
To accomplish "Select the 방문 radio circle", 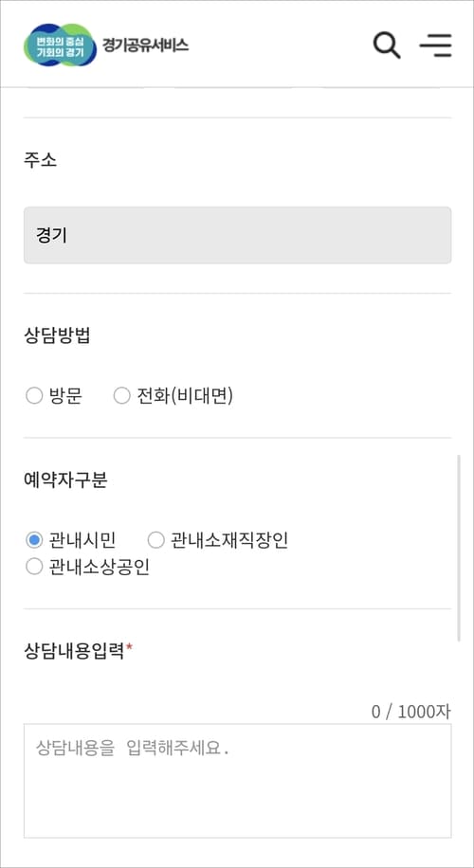I will tap(34, 396).
